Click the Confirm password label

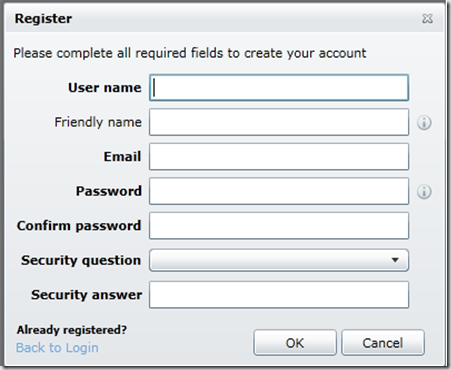pyautogui.click(x=79, y=226)
